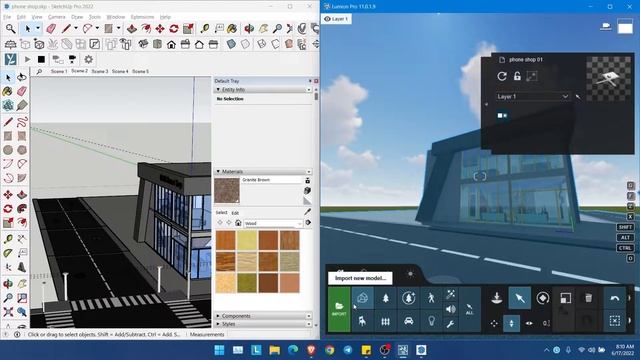Screen dimensions: 640x360
Task: Open LiveSync settings gear icon
Action: point(88,60)
